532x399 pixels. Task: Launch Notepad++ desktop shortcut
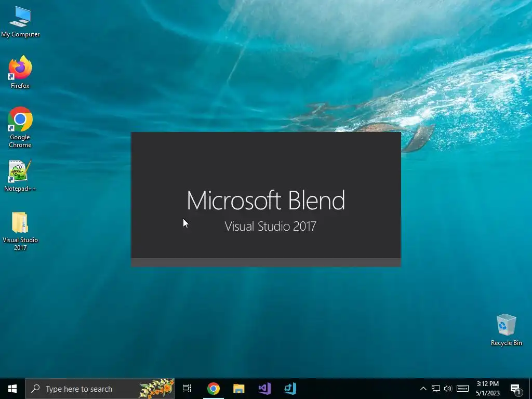tap(20, 176)
